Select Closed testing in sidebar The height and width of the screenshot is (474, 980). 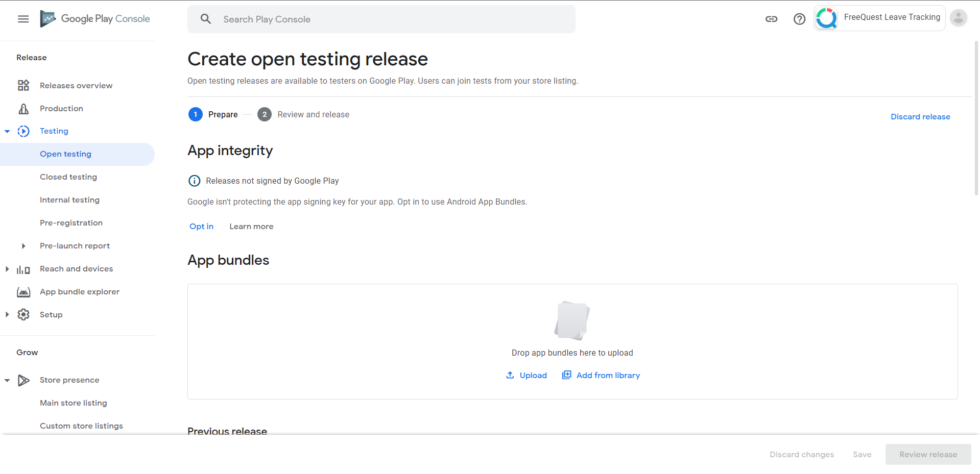tap(68, 177)
